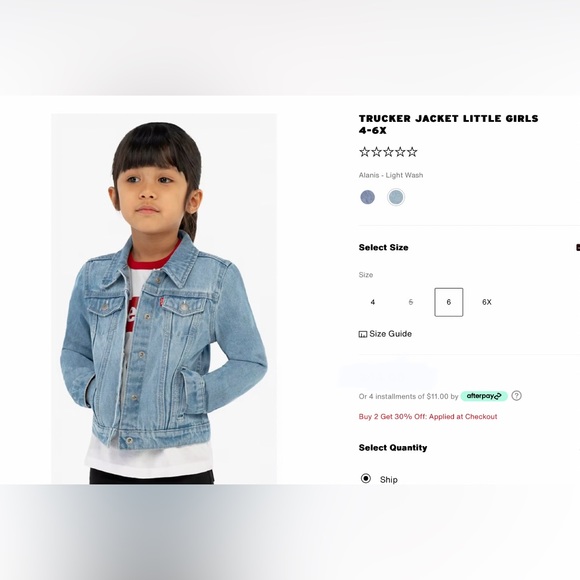Open the Afterpay help question mark

tap(516, 396)
